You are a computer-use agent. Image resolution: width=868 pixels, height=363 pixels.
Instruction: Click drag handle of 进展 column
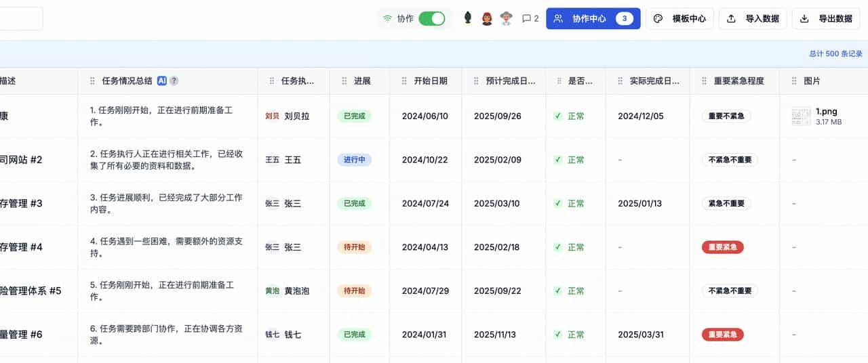(344, 81)
